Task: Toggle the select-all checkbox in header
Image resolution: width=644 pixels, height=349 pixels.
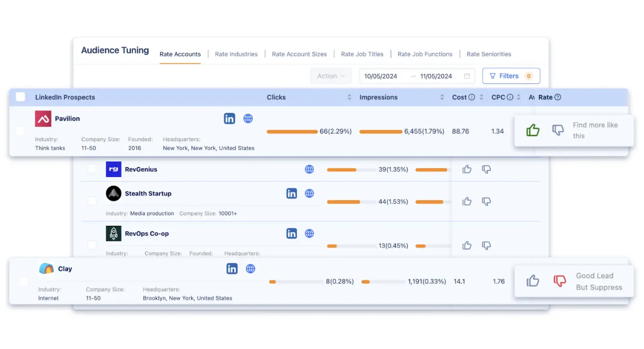Action: click(20, 97)
